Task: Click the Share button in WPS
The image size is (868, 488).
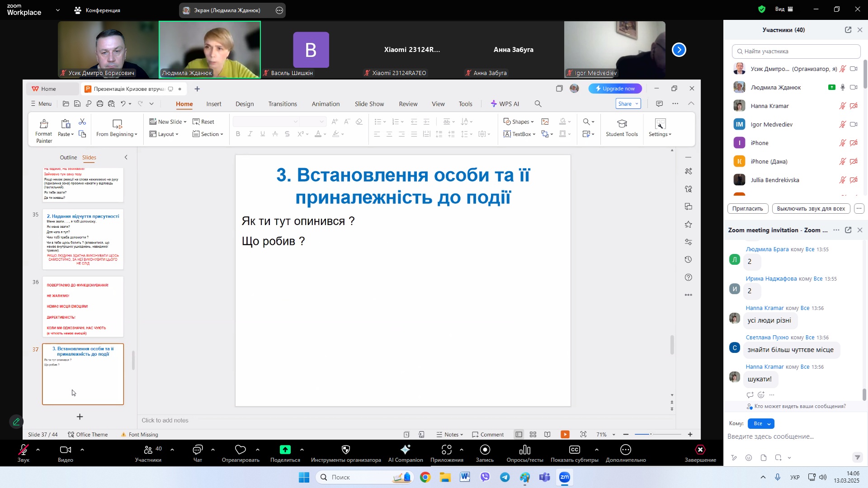Action: (x=628, y=104)
